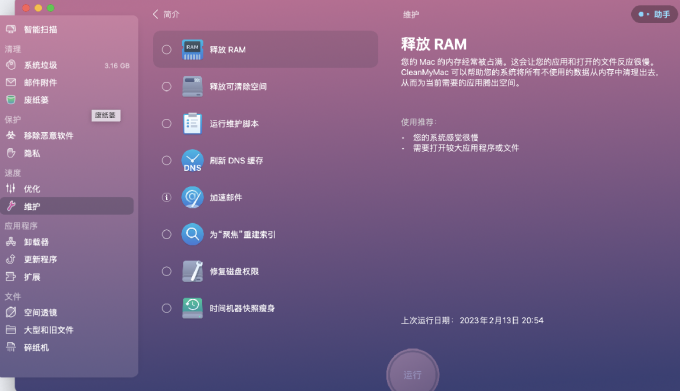Select the 运行维护脚本 radio button
Image resolution: width=680 pixels, height=391 pixels.
tap(167, 124)
